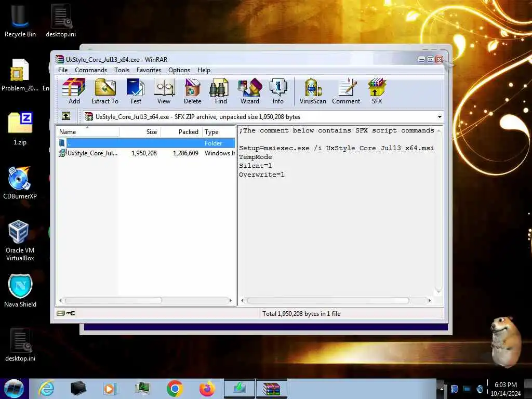Click the key icon in status bar

click(x=71, y=313)
